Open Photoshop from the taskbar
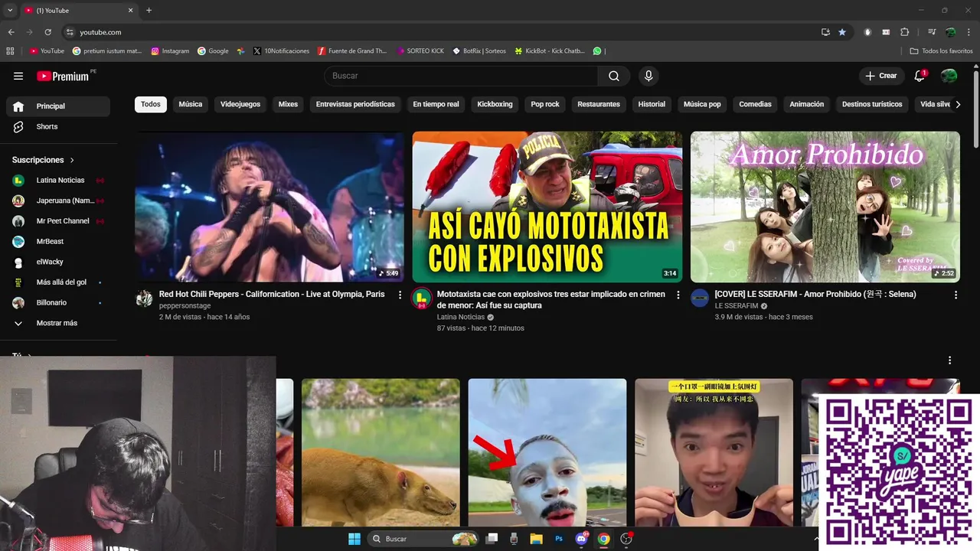Viewport: 980px width, 551px height. click(559, 539)
